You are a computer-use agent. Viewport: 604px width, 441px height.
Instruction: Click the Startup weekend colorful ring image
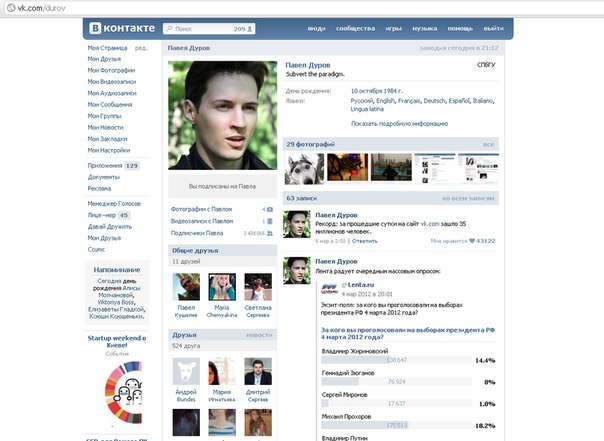click(124, 392)
